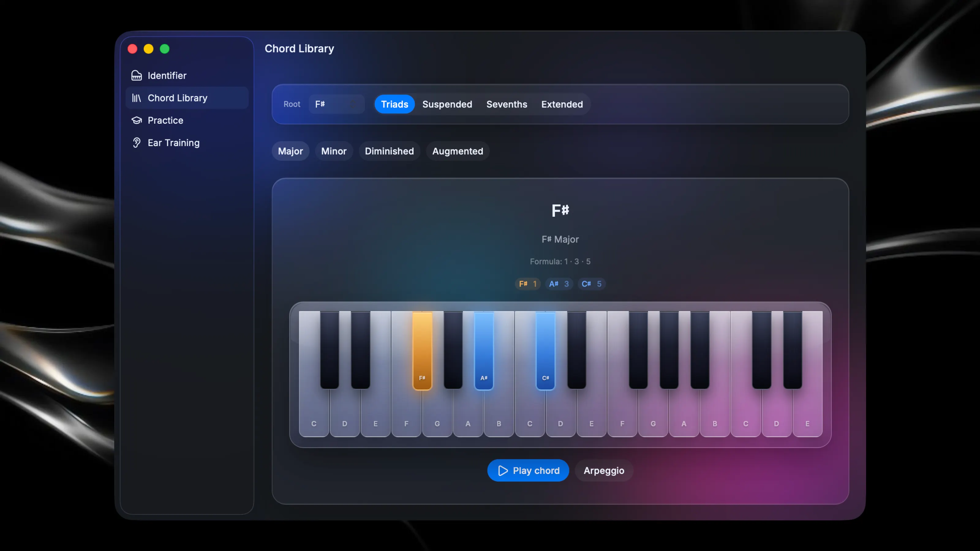Click the Play chord button
This screenshot has width=980, height=551.
coord(528,471)
